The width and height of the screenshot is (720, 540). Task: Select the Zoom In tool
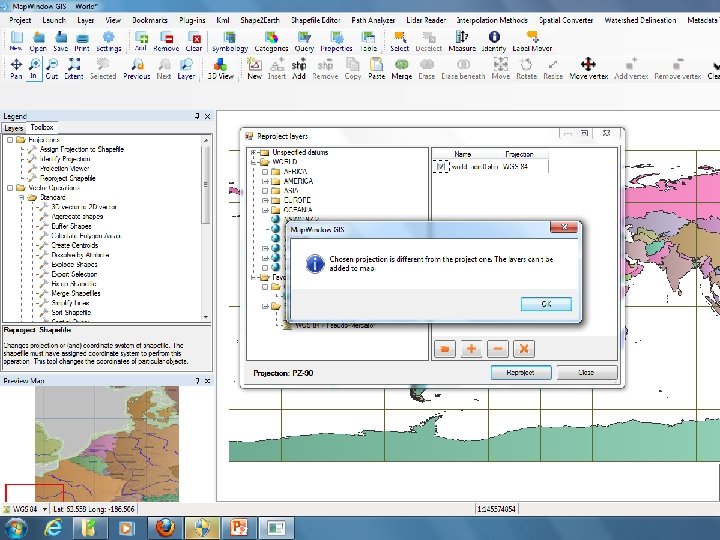[34, 68]
